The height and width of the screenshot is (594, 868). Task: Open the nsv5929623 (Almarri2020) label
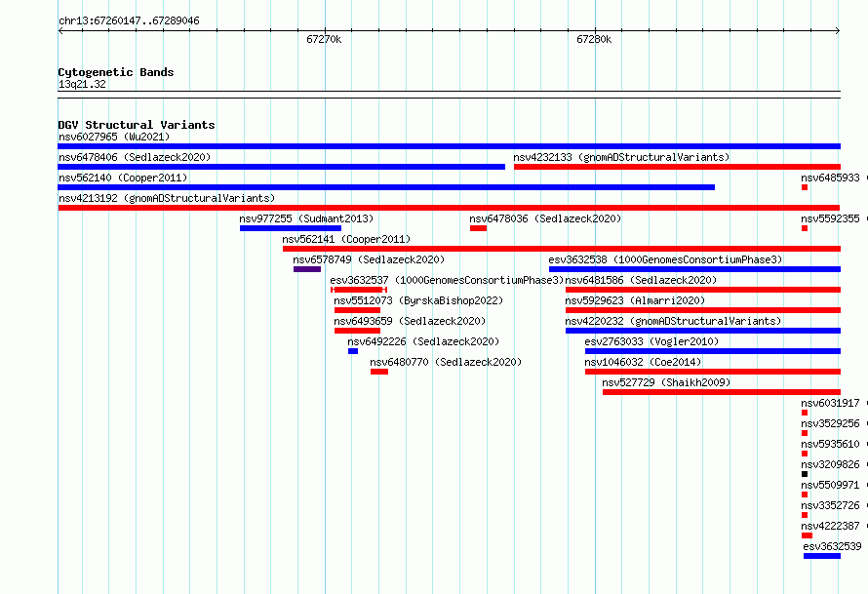[635, 300]
